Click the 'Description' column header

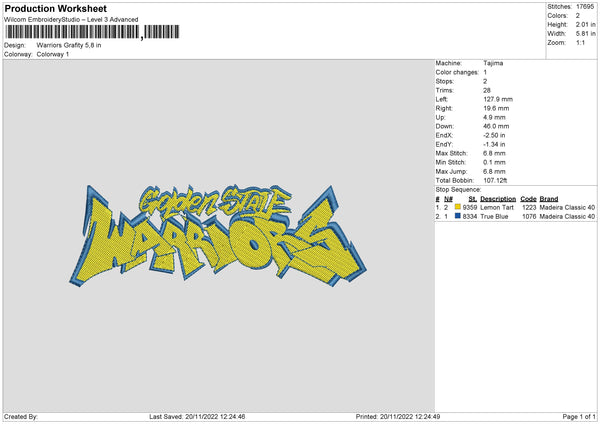498,199
